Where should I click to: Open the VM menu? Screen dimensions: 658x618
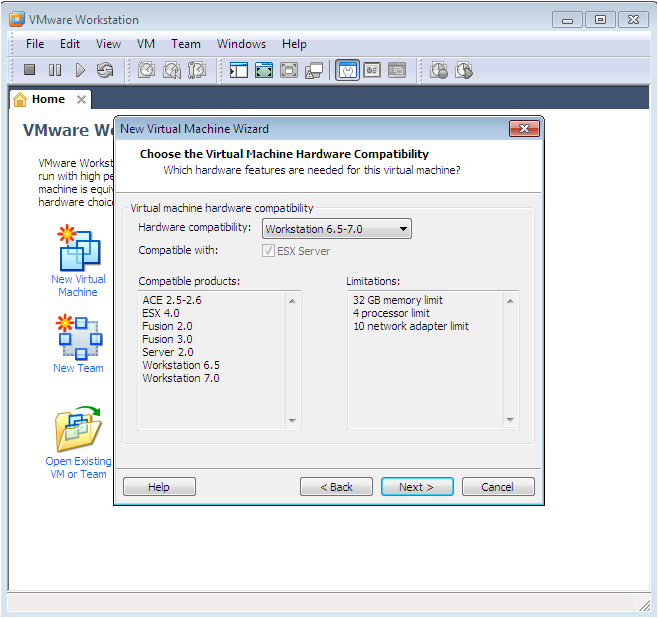coord(146,44)
